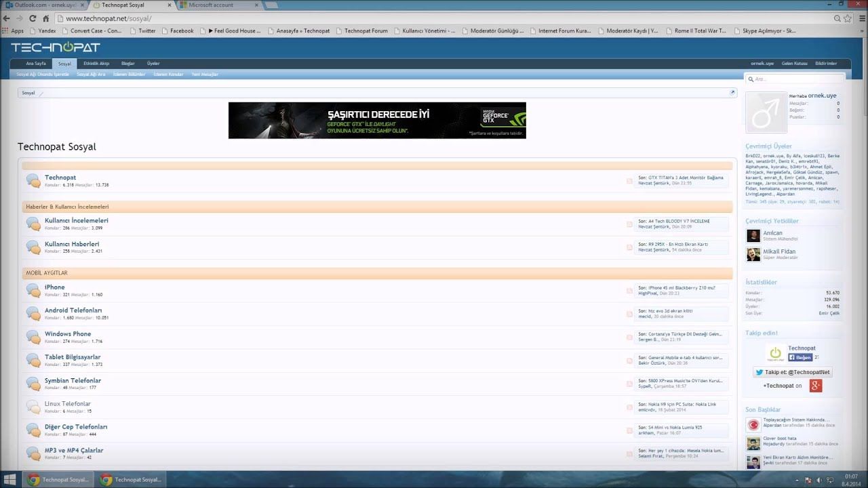
Task: Click the Kullanıcı Haberleri forum icon
Action: click(x=33, y=247)
